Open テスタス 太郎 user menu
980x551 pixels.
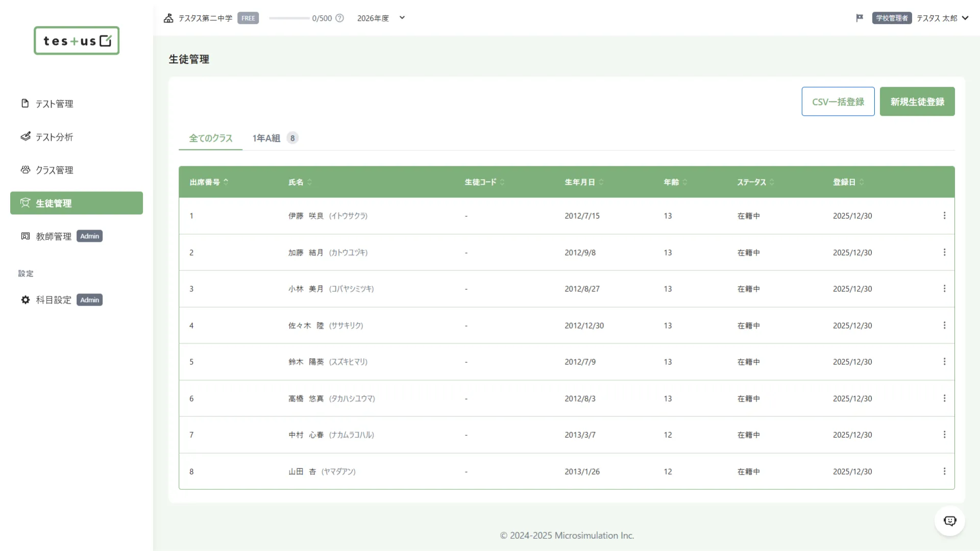(942, 18)
